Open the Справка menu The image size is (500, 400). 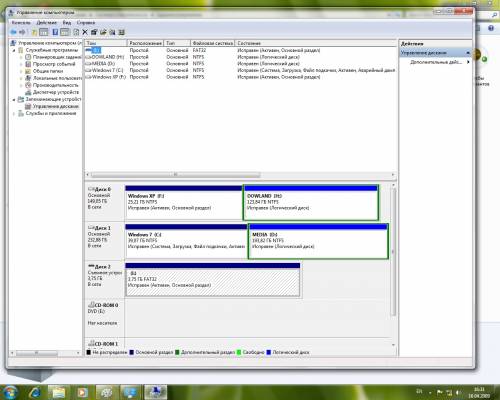point(86,23)
